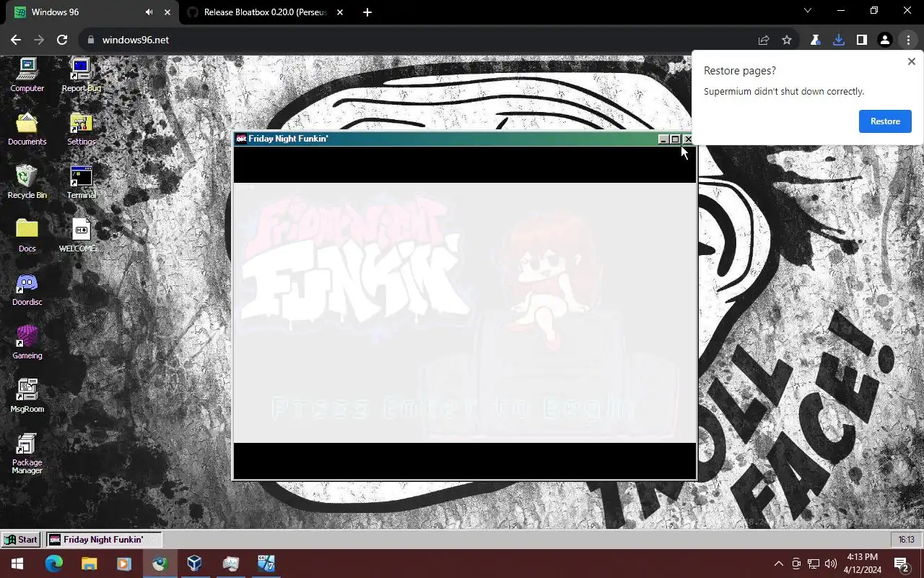Open the Settings desktop icon
Screen dimensions: 924x578
(x=81, y=129)
